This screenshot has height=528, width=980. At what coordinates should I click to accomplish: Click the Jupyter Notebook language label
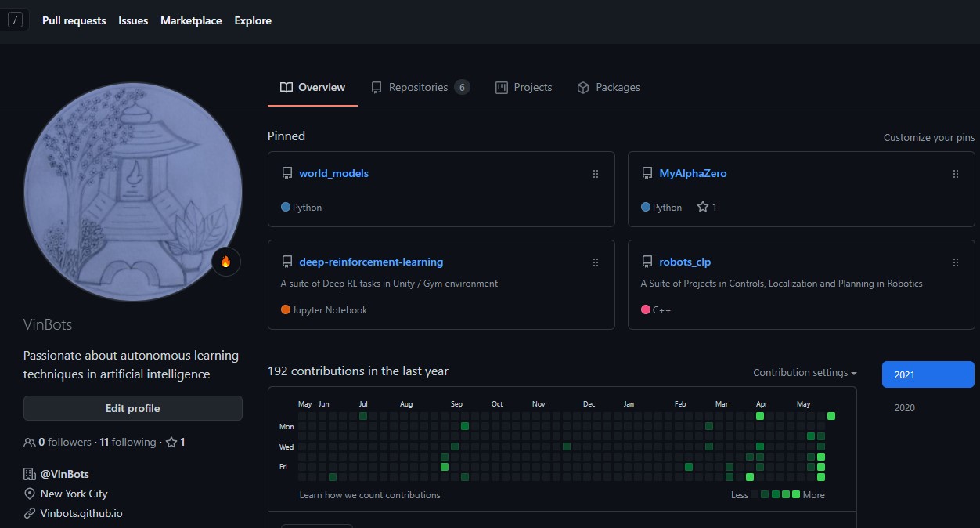[330, 310]
